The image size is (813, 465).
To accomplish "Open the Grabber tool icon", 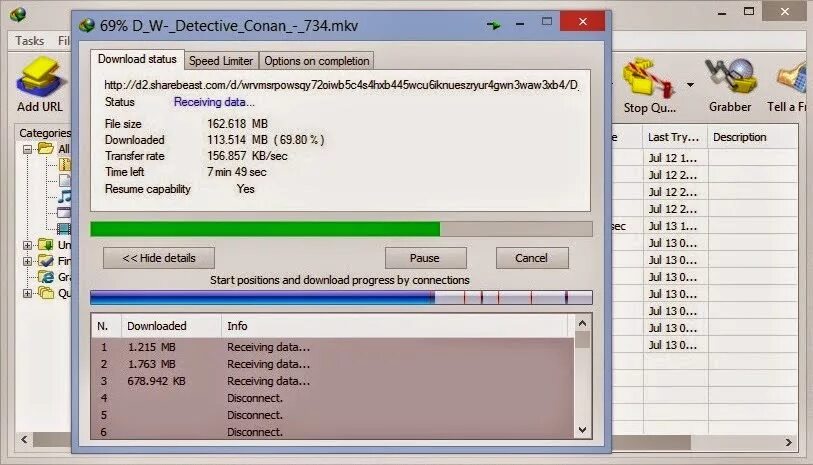I will pyautogui.click(x=730, y=78).
